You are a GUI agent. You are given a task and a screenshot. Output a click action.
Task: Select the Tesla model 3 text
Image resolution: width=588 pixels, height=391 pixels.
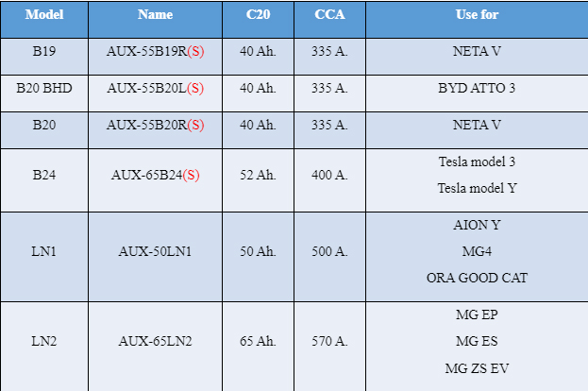[477, 161]
